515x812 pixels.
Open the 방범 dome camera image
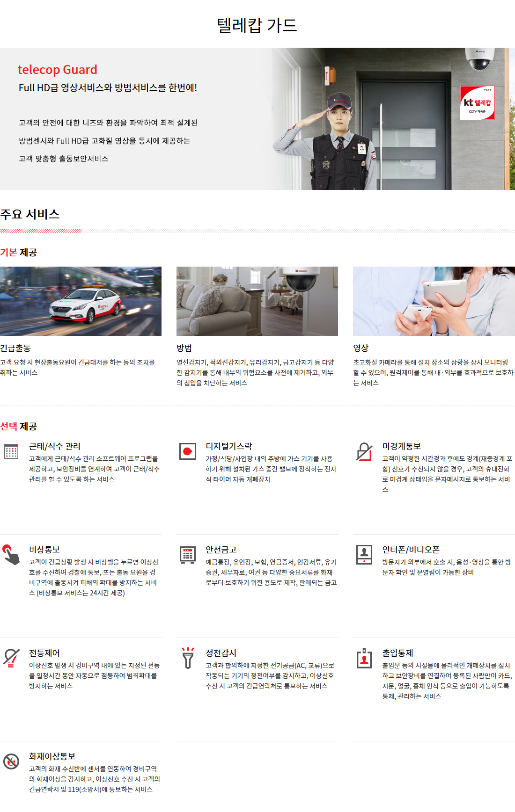[x=257, y=301]
